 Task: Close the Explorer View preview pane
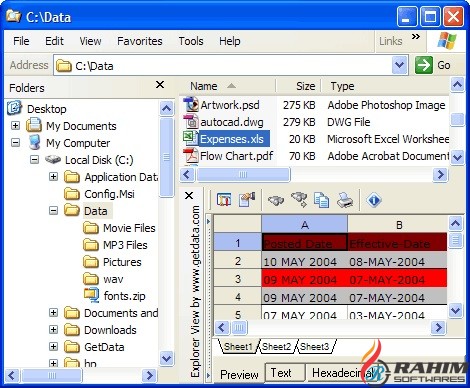coord(189,195)
